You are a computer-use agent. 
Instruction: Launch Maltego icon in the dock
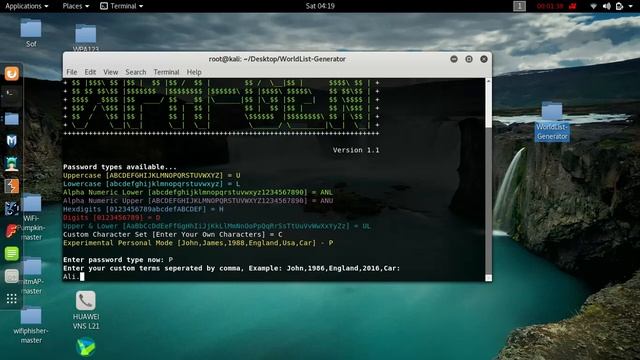11,209
